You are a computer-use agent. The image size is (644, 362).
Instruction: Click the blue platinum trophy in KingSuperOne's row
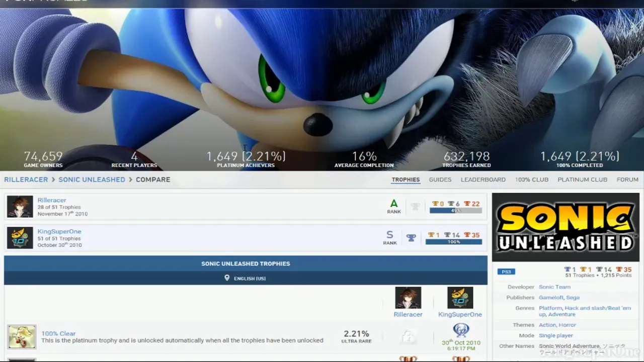coord(411,238)
